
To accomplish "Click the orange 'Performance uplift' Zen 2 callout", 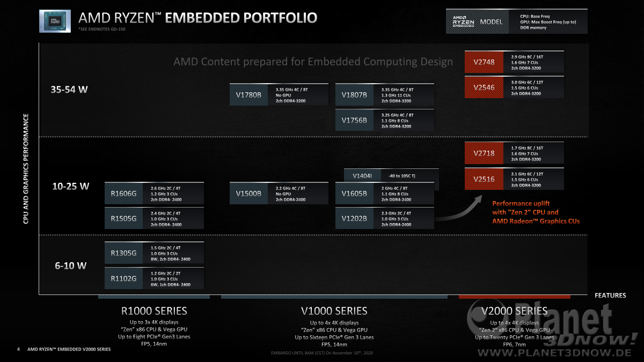I will click(x=536, y=212).
